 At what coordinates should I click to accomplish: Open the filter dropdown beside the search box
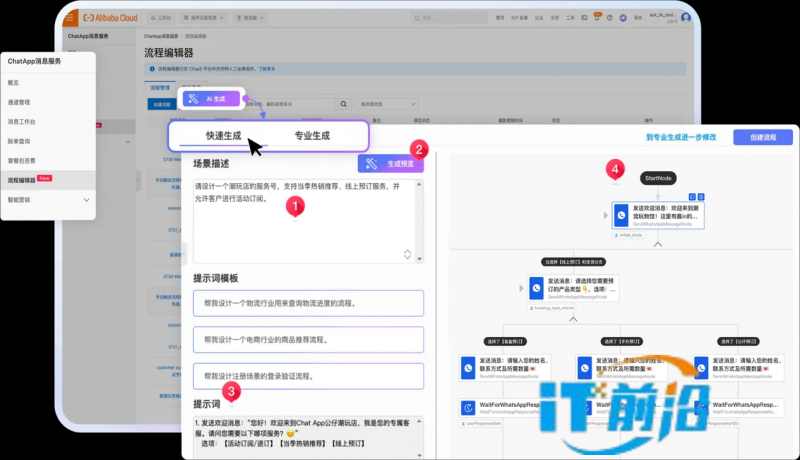(388, 103)
